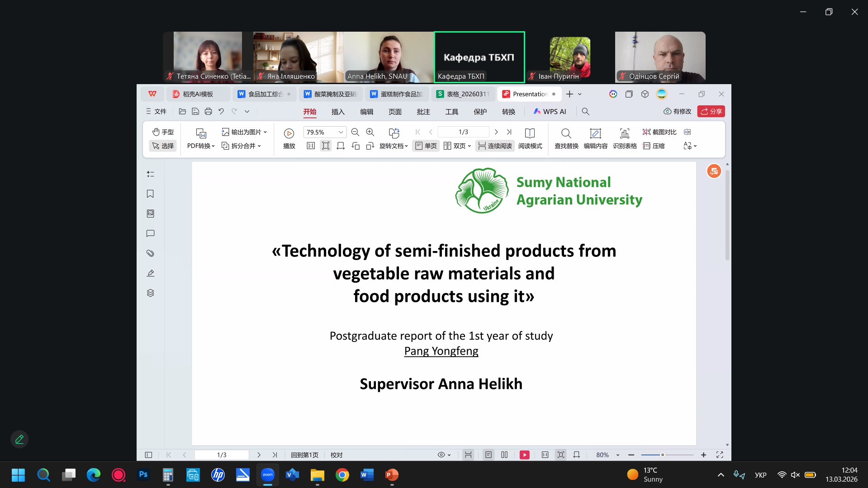The width and height of the screenshot is (868, 488).
Task: Open the 插入 ribbon tab
Action: pyautogui.click(x=338, y=112)
